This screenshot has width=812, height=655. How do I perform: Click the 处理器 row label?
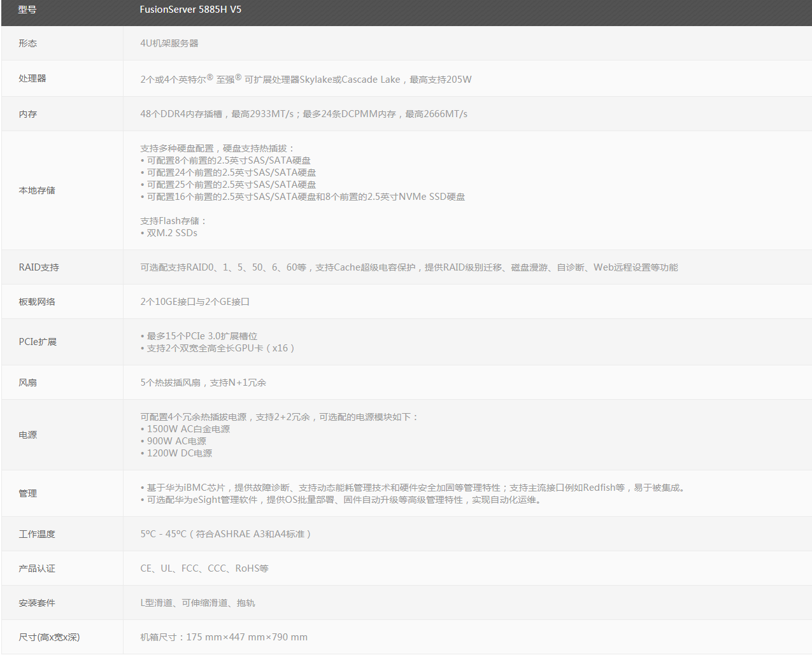coord(32,78)
